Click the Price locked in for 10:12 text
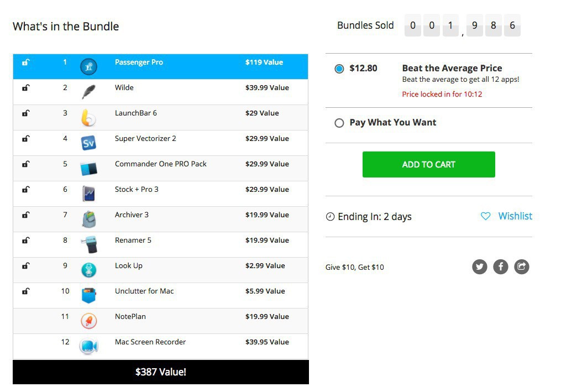 [x=442, y=94]
